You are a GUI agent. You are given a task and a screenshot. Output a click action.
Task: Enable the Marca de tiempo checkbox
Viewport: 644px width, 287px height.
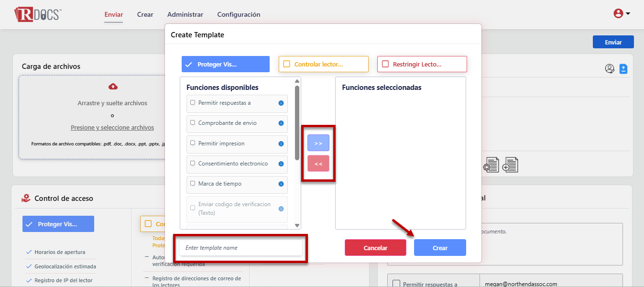pos(193,183)
